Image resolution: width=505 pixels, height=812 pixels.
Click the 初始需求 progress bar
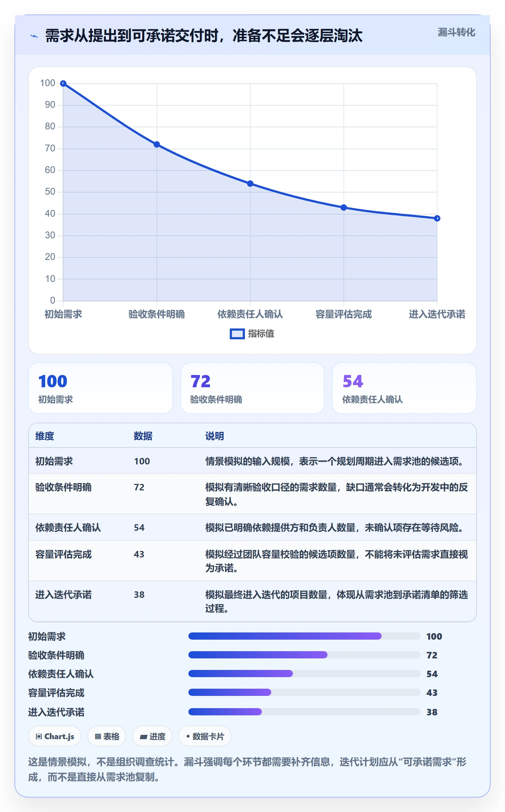click(x=304, y=636)
